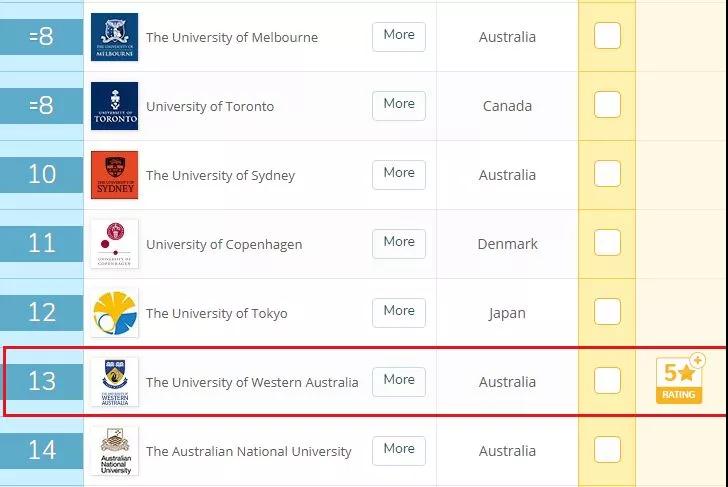
Task: Click the University of Toronto name link
Action: 210,106
